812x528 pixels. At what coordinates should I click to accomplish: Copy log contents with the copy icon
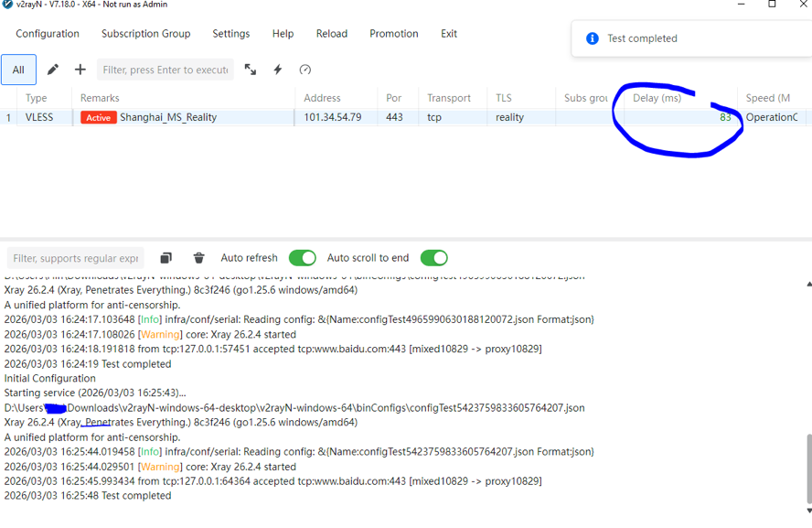point(166,258)
